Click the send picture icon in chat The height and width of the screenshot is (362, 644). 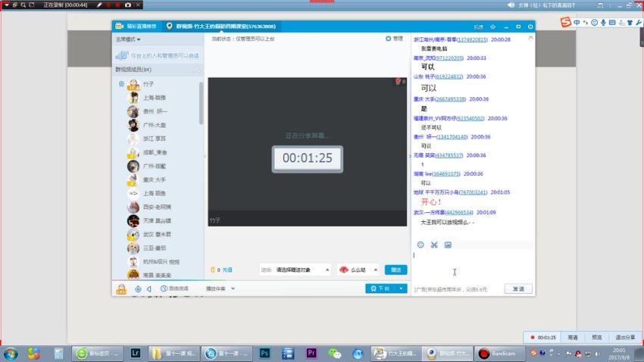point(448,245)
